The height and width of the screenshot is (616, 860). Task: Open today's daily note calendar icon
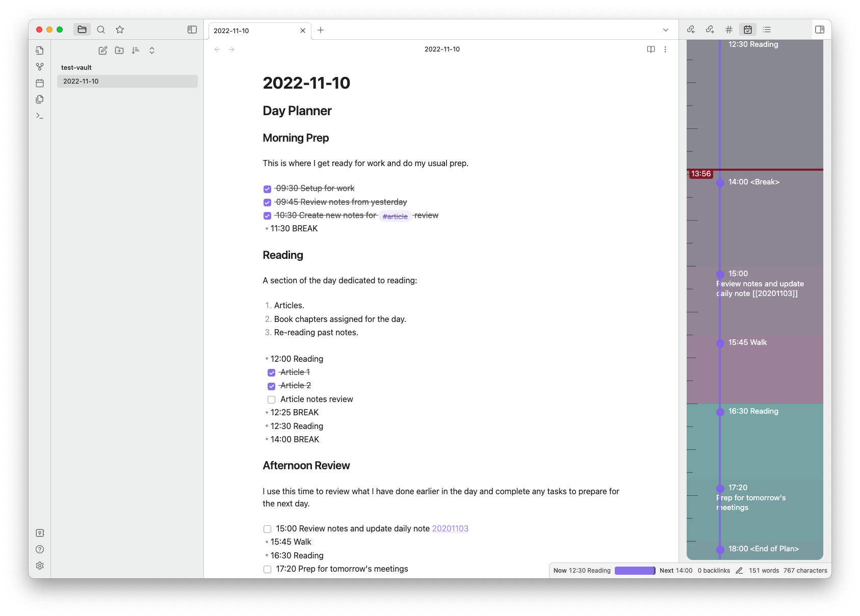[x=40, y=83]
